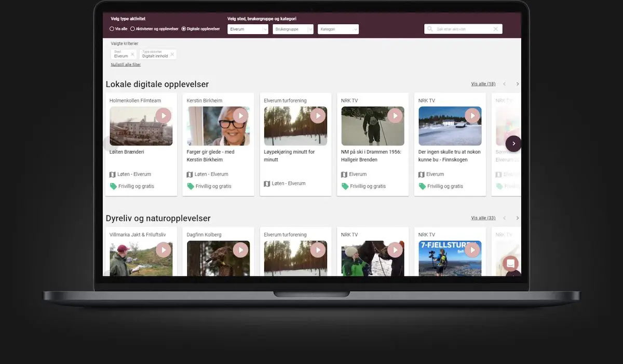Viewport: 623px width, 364px height.
Task: Expand the Kategori dropdown
Action: (x=338, y=30)
